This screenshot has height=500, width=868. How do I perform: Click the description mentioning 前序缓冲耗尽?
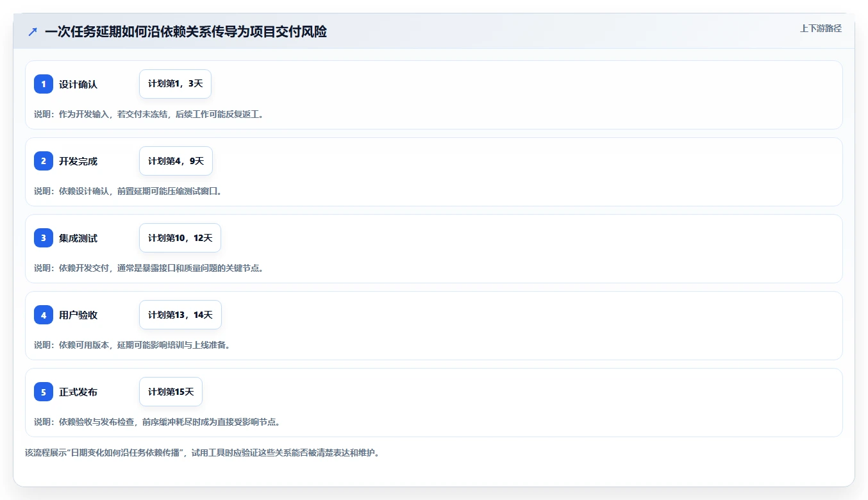click(157, 422)
